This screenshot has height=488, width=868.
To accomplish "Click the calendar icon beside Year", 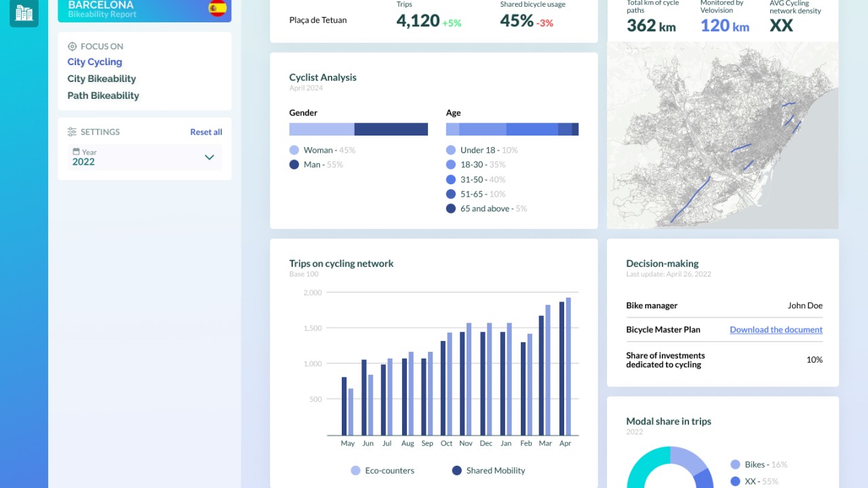I will pyautogui.click(x=77, y=152).
